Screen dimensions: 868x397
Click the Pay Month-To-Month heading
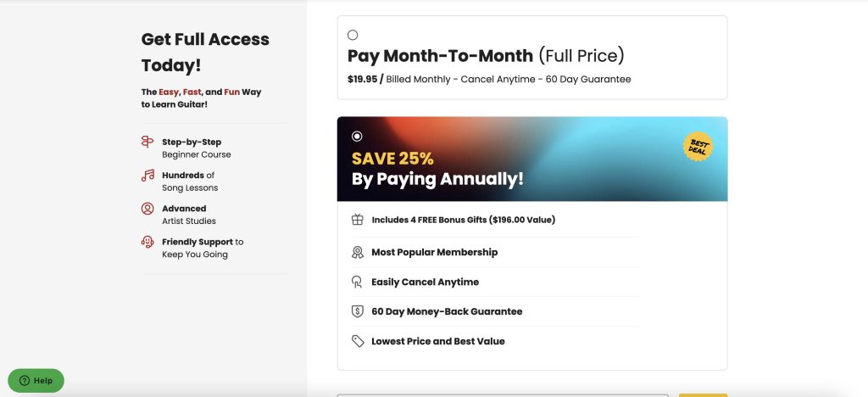(x=486, y=55)
